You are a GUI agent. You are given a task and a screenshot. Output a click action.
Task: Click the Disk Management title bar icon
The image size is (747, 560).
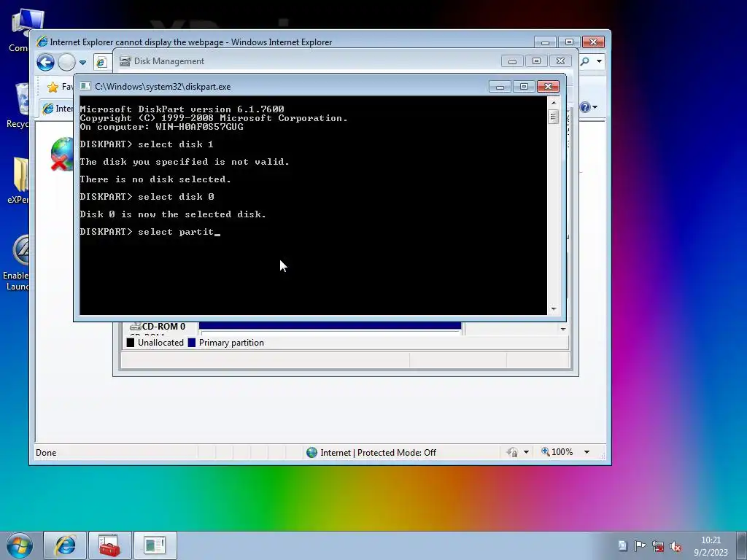click(x=125, y=61)
